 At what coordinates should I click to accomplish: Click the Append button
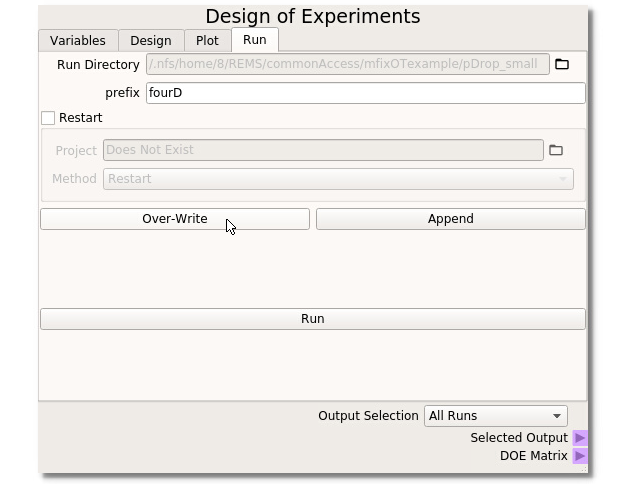450,219
